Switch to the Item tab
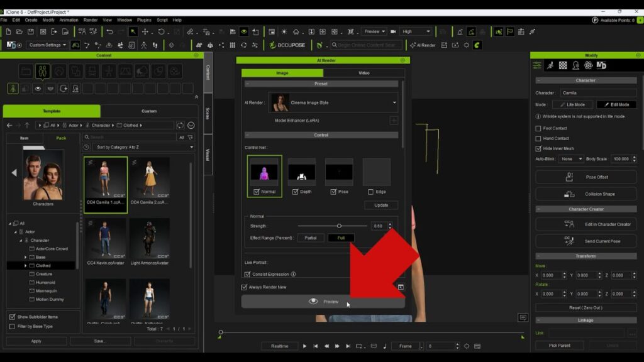 click(25, 138)
